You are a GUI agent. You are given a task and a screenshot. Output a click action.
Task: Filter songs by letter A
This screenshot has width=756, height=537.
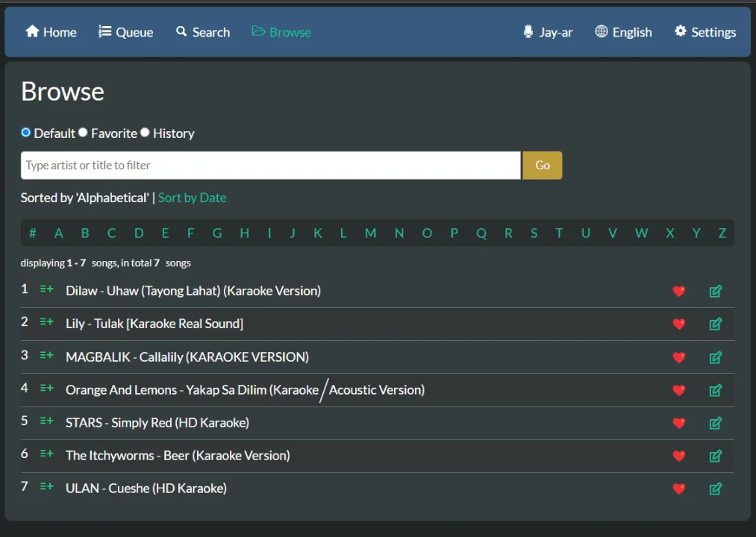(x=59, y=233)
